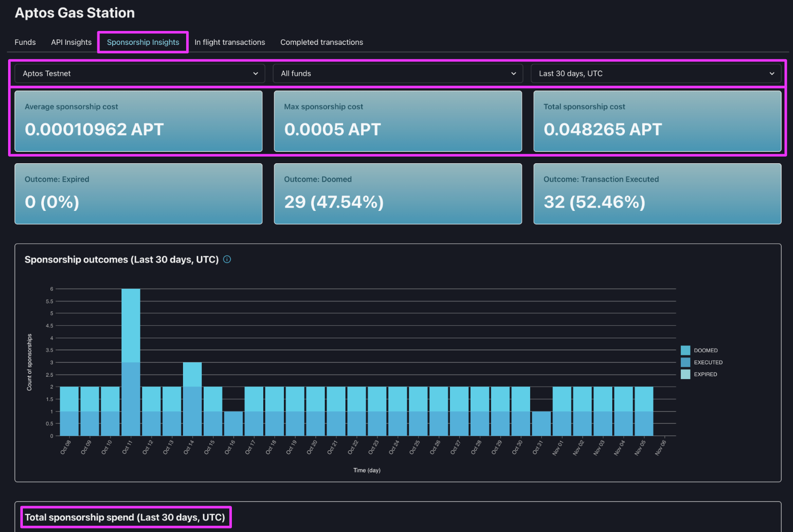The height and width of the screenshot is (532, 793).
Task: Expand the Aptos Testnet network dropdown
Action: tap(140, 74)
